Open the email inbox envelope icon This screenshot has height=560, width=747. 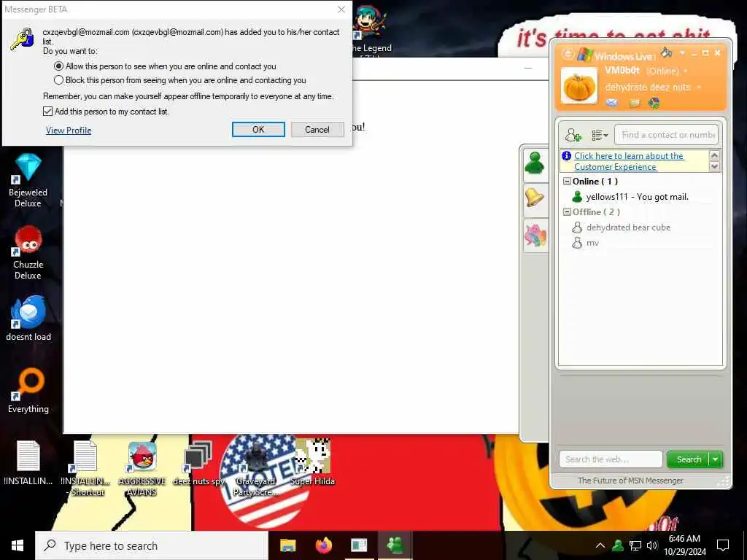click(x=612, y=103)
